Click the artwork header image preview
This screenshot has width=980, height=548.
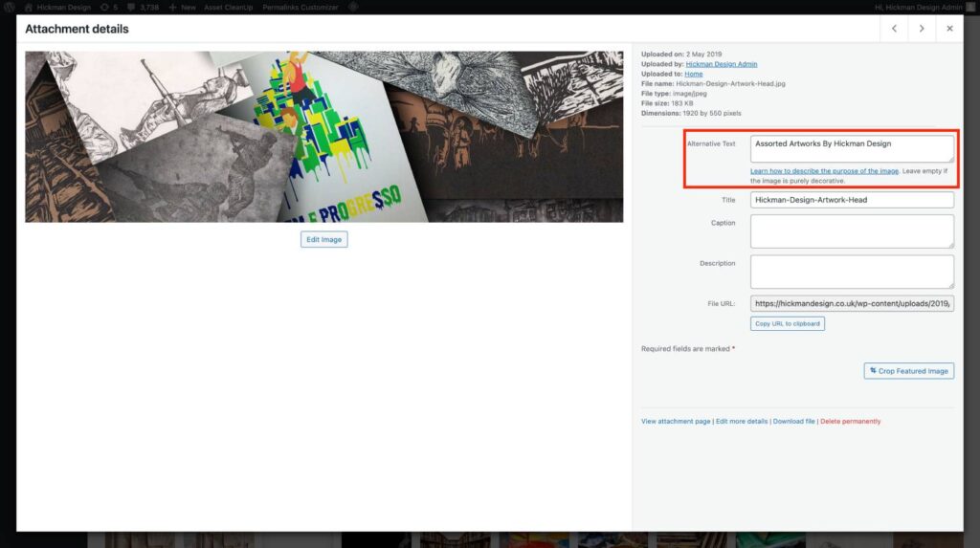click(323, 136)
